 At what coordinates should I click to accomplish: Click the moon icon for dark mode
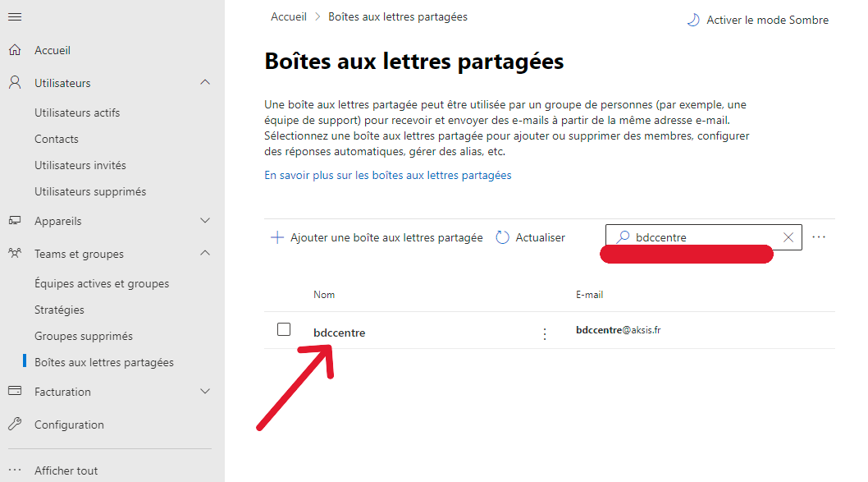[x=693, y=20]
